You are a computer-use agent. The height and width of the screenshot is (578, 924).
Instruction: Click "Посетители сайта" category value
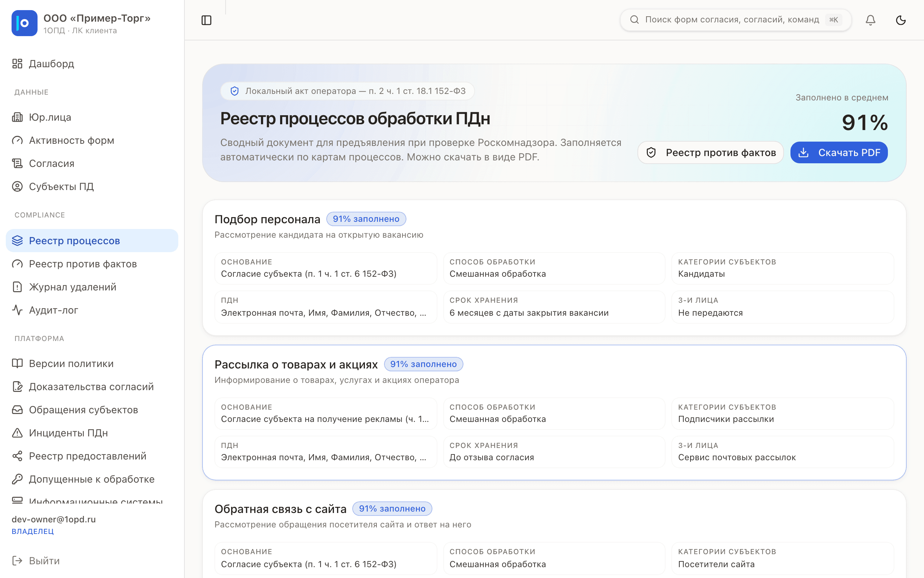point(716,564)
